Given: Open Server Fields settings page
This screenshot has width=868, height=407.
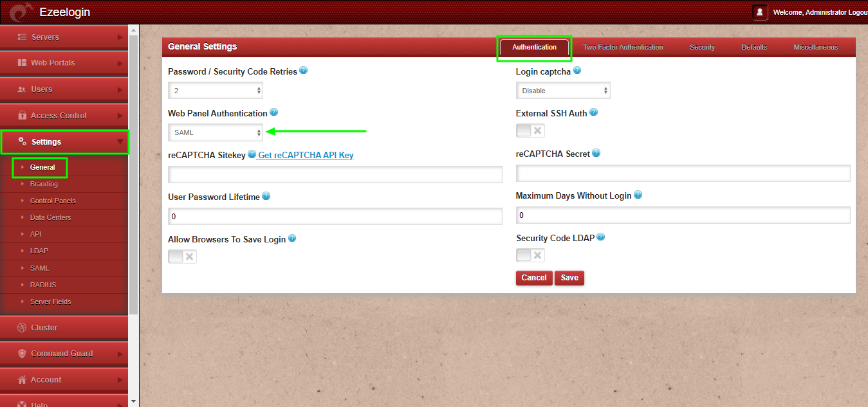Looking at the screenshot, I should 50,302.
